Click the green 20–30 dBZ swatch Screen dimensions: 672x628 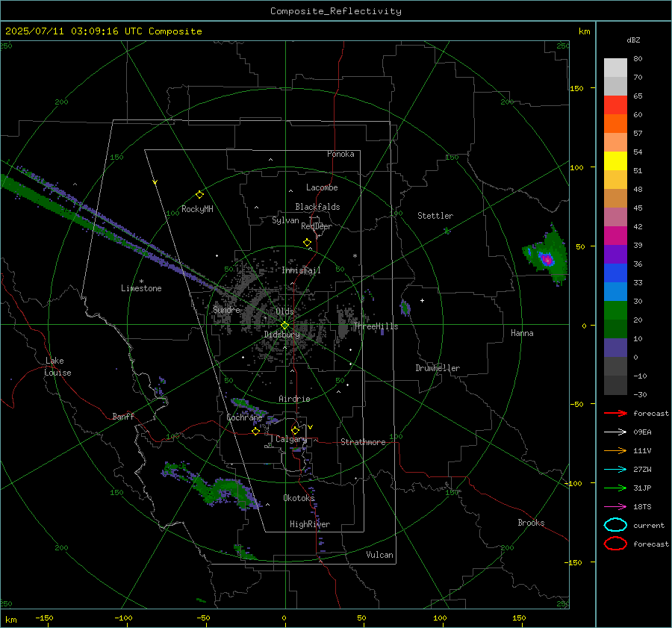click(x=615, y=311)
